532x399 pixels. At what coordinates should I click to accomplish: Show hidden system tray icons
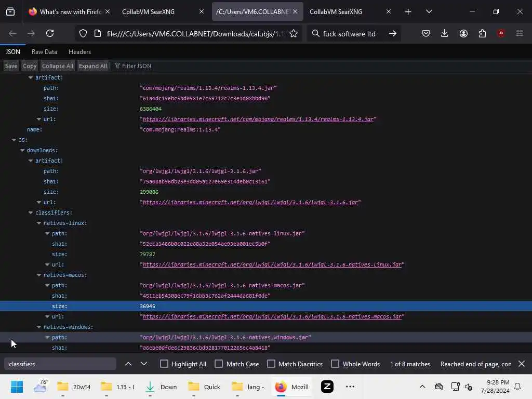422,387
